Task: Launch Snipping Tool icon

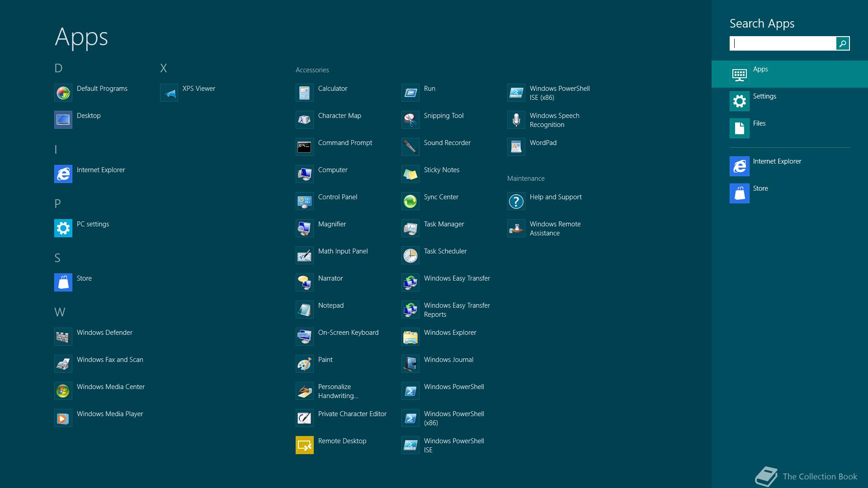Action: coord(410,120)
